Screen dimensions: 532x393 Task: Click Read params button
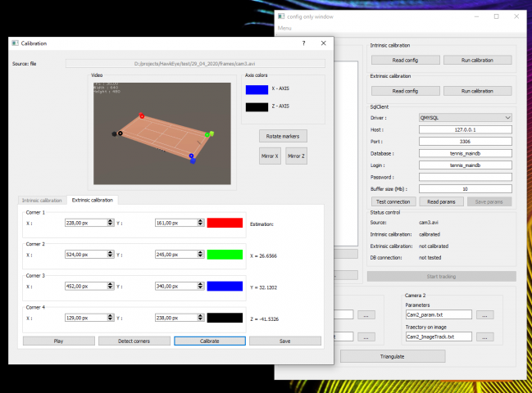tap(441, 201)
